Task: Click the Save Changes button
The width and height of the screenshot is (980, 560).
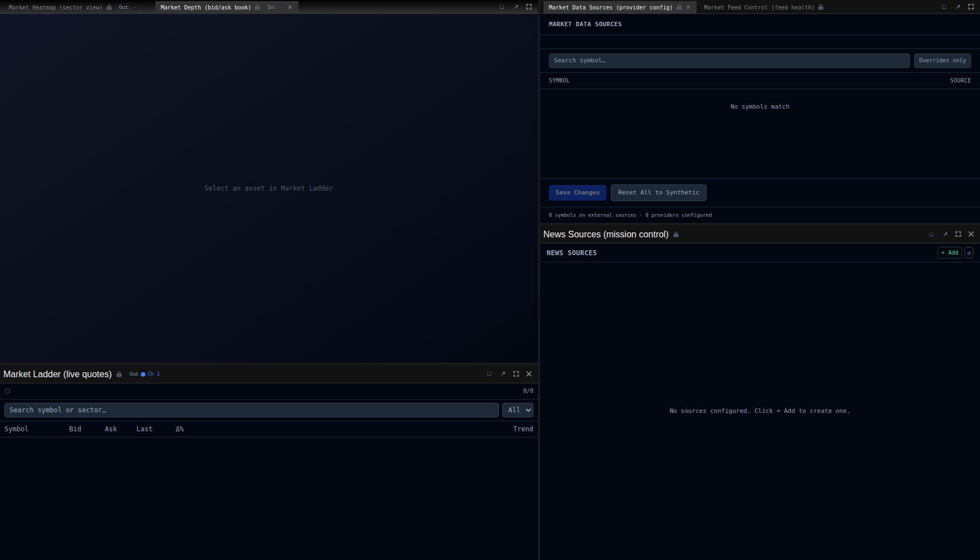Action: point(577,193)
